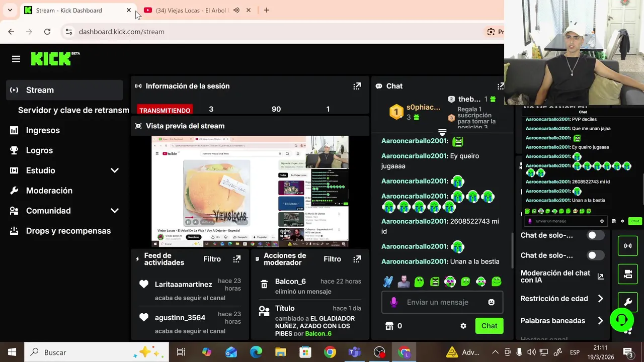Open Moderación del chat con IA external link
The image size is (644, 362).
(x=600, y=277)
